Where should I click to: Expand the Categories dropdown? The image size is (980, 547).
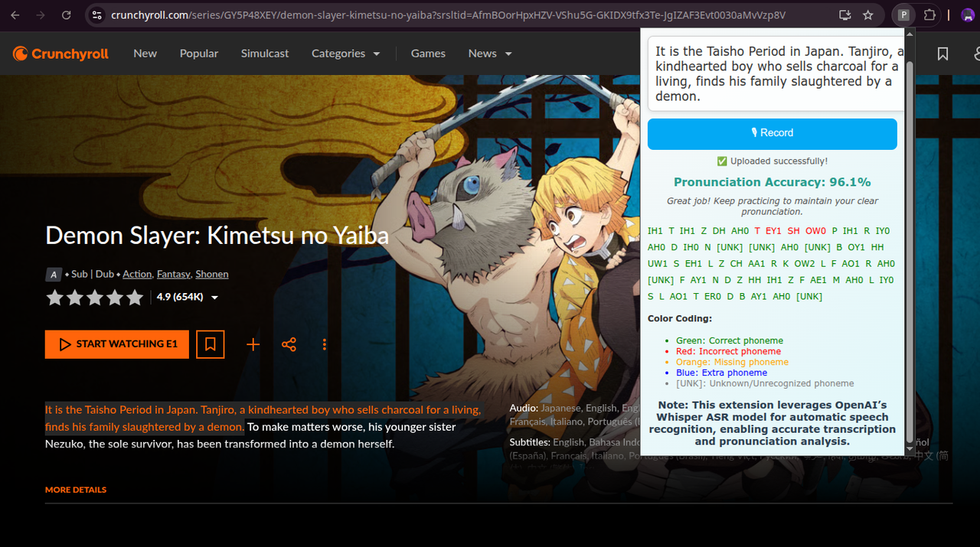tap(346, 54)
